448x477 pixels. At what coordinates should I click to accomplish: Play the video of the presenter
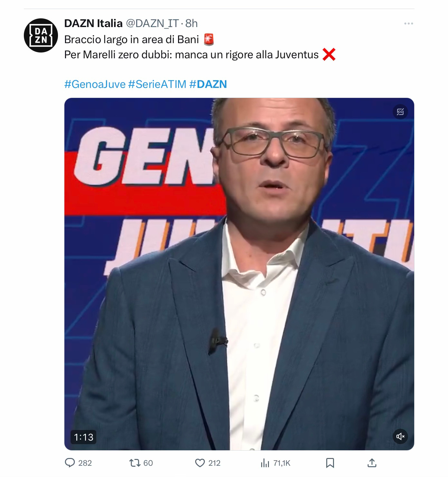point(239,274)
